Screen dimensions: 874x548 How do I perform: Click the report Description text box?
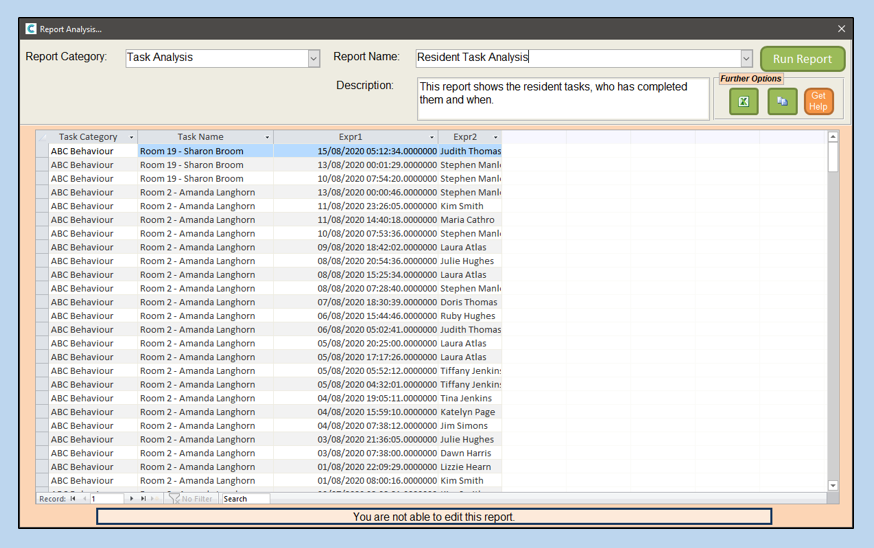(x=562, y=99)
